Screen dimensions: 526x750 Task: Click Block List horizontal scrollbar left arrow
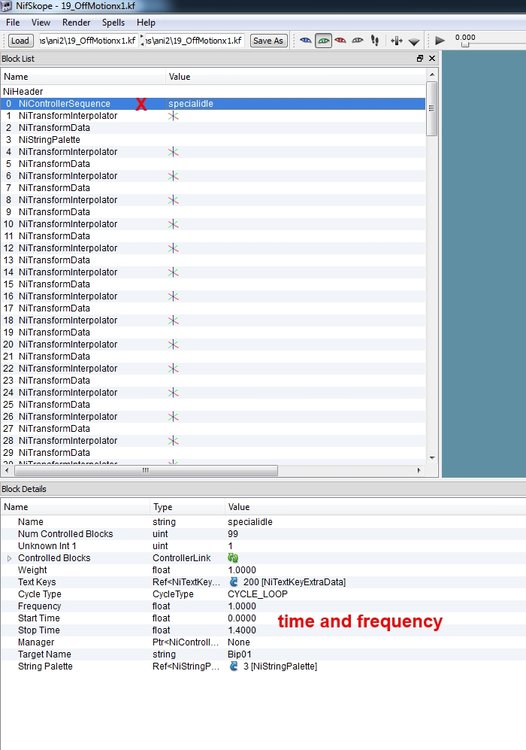coord(7,470)
